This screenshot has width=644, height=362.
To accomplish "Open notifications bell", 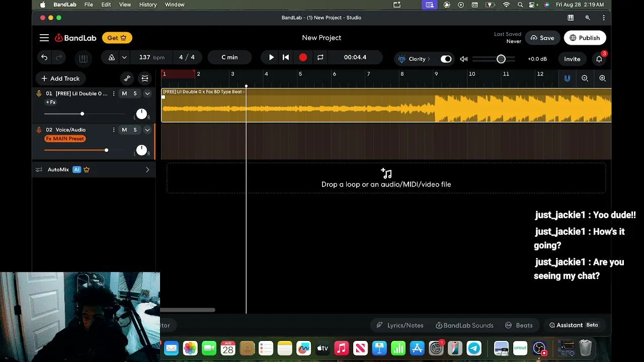I will 599,59.
